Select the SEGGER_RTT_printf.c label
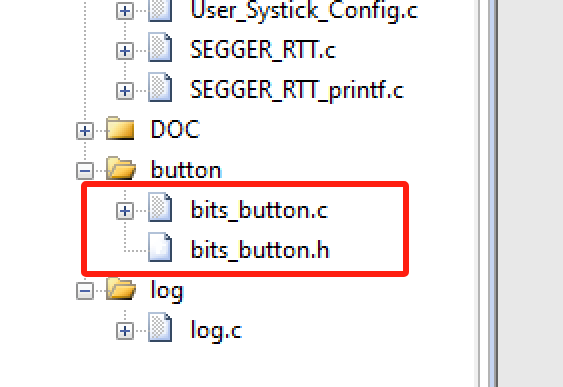This screenshot has height=387, width=563. pos(297,90)
